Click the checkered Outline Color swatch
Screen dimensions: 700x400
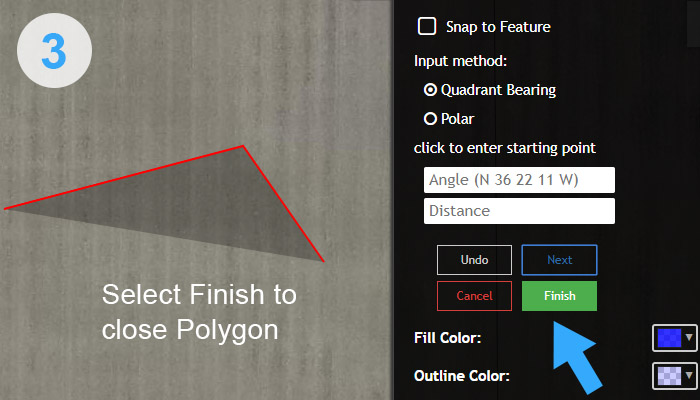click(x=670, y=376)
